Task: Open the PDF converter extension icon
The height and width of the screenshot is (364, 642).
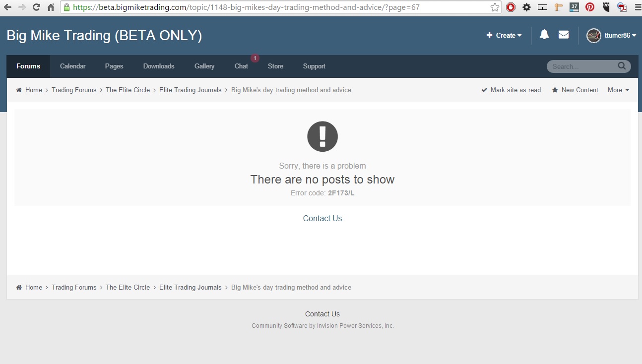Action: (x=622, y=7)
